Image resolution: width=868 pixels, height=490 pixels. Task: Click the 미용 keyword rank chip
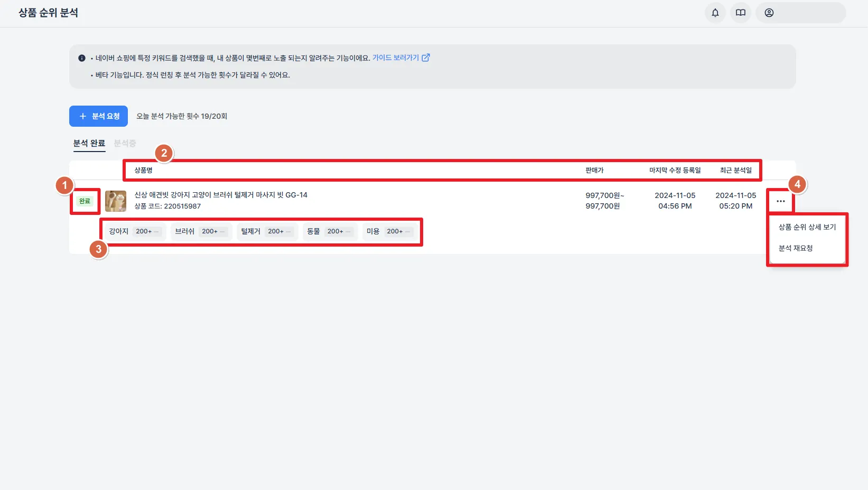pyautogui.click(x=389, y=231)
